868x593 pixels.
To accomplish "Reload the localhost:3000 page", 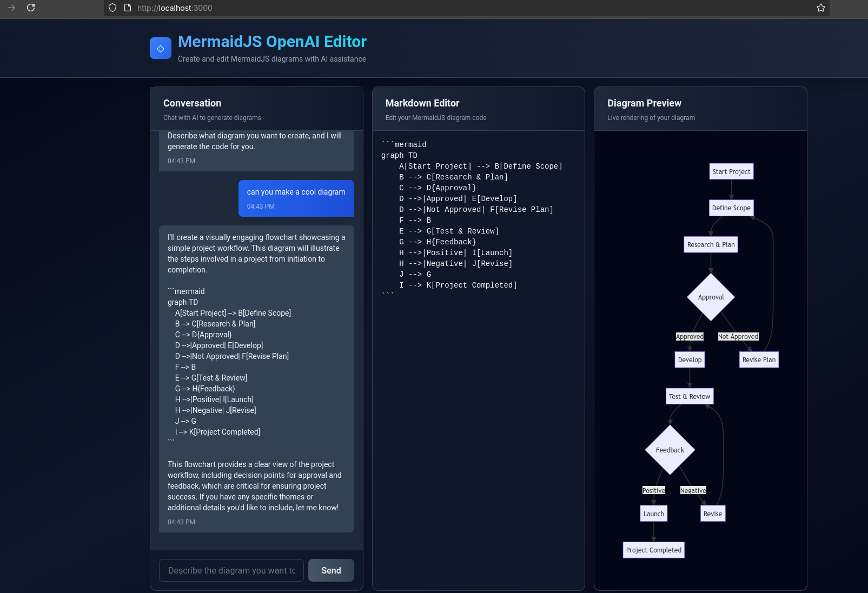I will click(x=31, y=8).
